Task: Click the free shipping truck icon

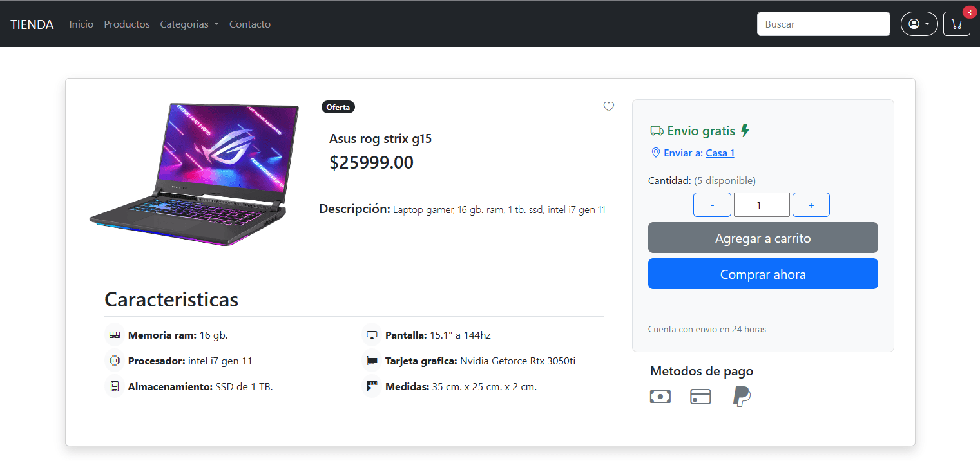Action: (657, 131)
